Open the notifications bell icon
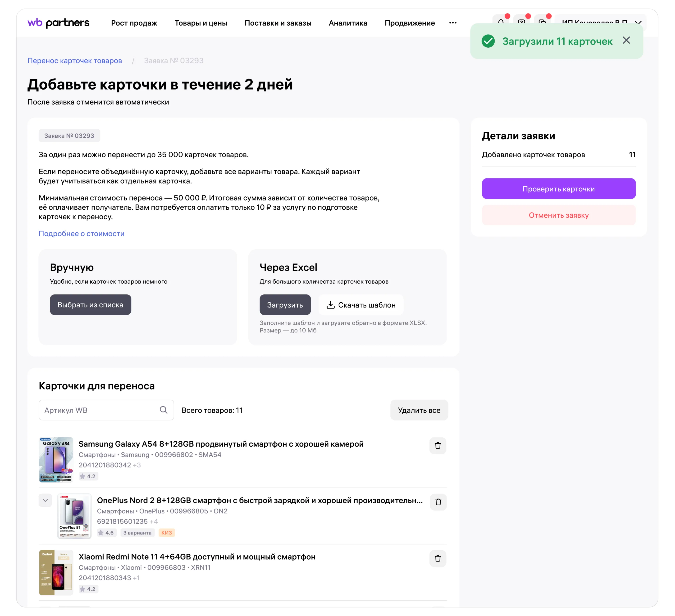675x616 pixels. pos(501,21)
